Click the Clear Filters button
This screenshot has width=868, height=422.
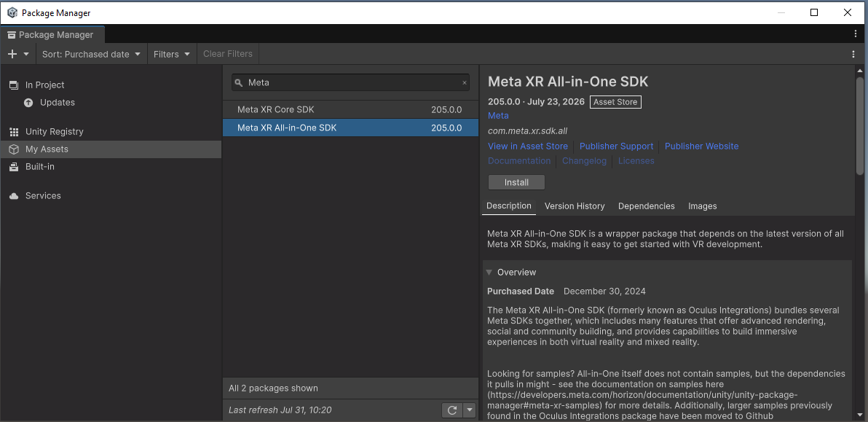point(227,54)
